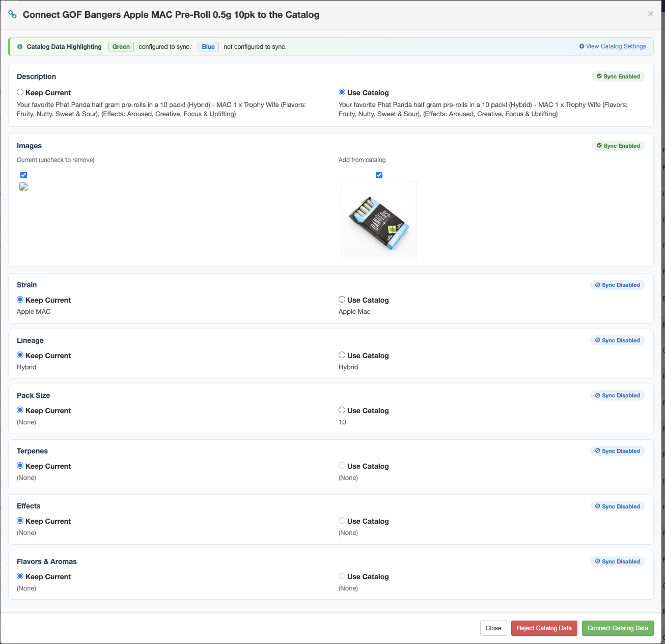The width and height of the screenshot is (665, 644).
Task: Select Use Catalog for Strain
Action: pos(342,300)
